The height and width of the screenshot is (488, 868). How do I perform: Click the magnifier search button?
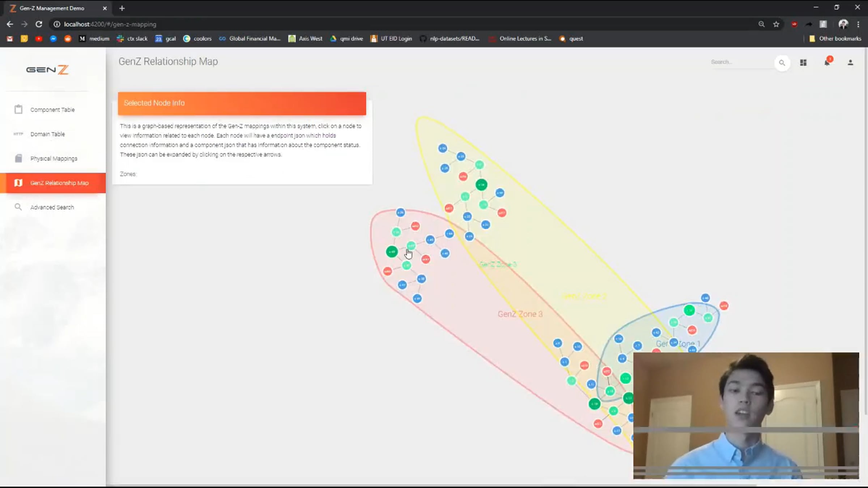tap(782, 63)
